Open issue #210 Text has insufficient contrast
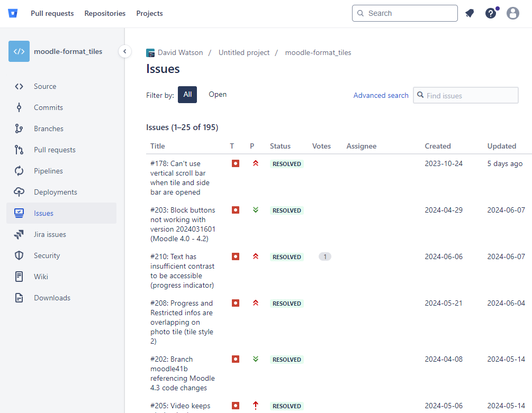Screen dimensions: 532x413 (182, 271)
